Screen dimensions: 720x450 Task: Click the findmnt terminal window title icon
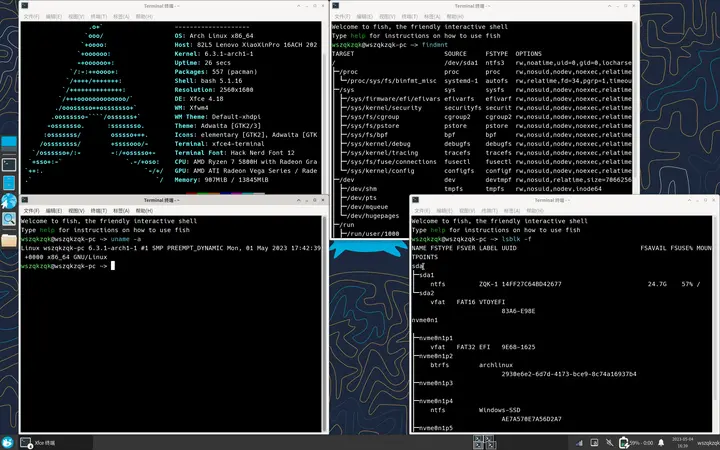336,6
